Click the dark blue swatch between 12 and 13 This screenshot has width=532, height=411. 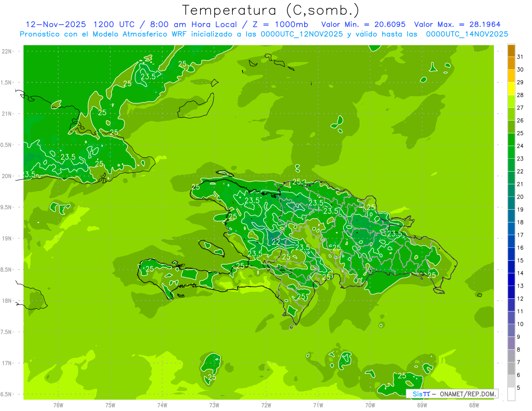coord(511,292)
